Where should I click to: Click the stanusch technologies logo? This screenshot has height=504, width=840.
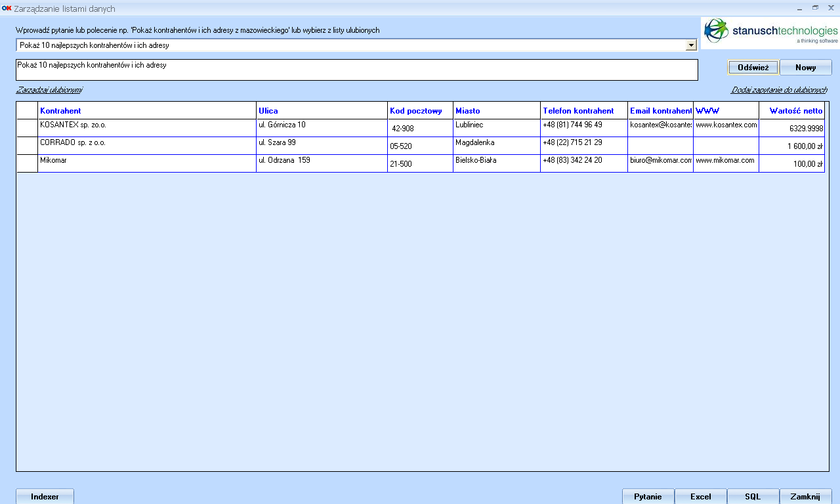point(770,33)
